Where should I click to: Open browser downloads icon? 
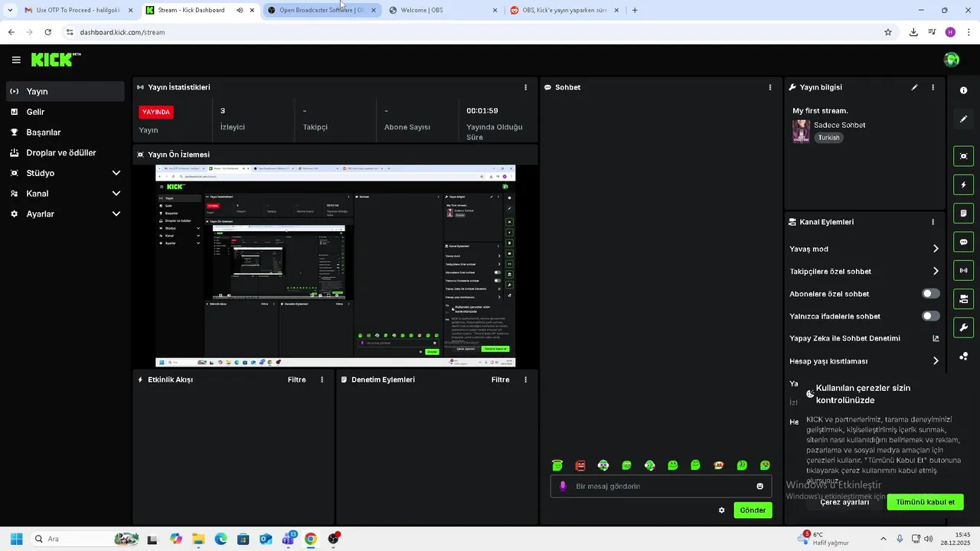(913, 32)
